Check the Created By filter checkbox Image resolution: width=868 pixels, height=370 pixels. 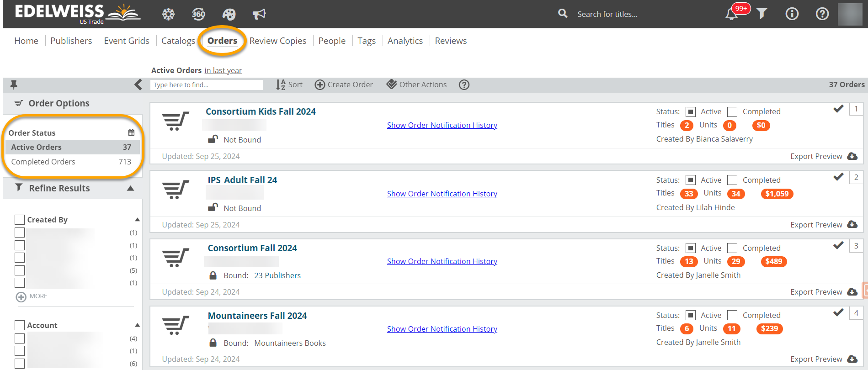(20, 220)
